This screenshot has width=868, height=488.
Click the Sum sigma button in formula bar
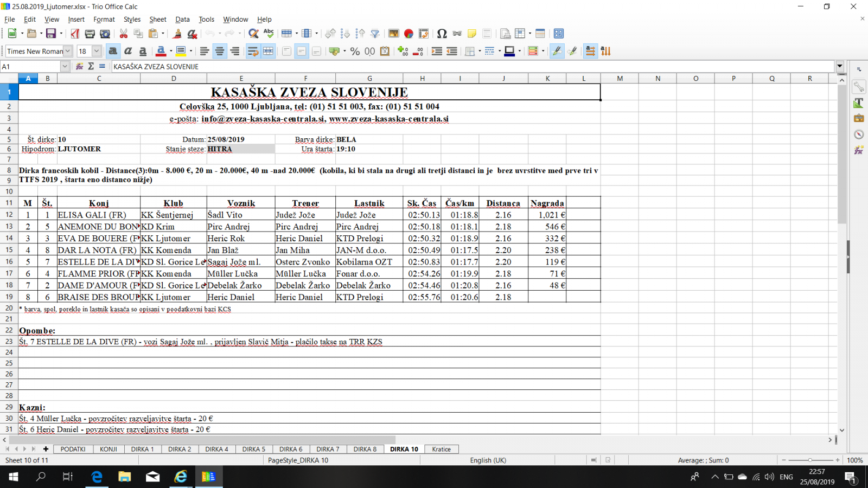click(91, 66)
